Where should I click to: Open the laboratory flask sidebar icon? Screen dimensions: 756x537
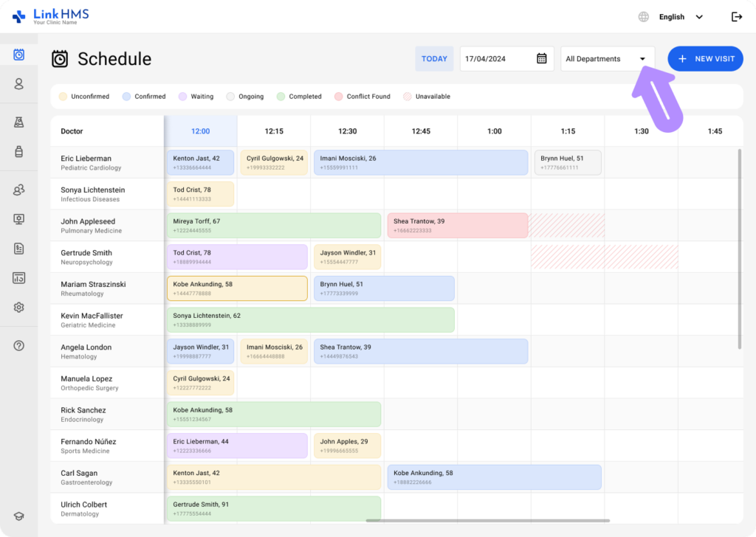coord(18,122)
